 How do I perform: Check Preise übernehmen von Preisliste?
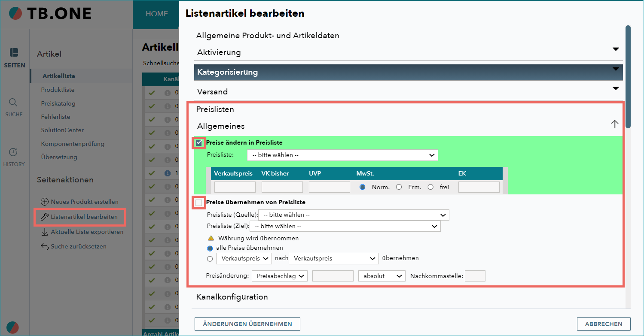click(199, 203)
